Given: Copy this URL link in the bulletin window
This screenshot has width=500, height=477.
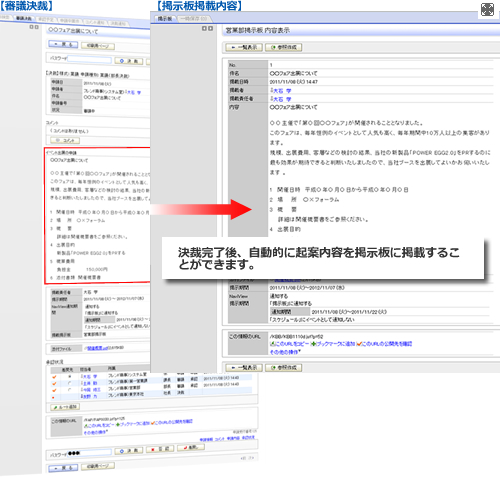Looking at the screenshot, I should tap(289, 344).
